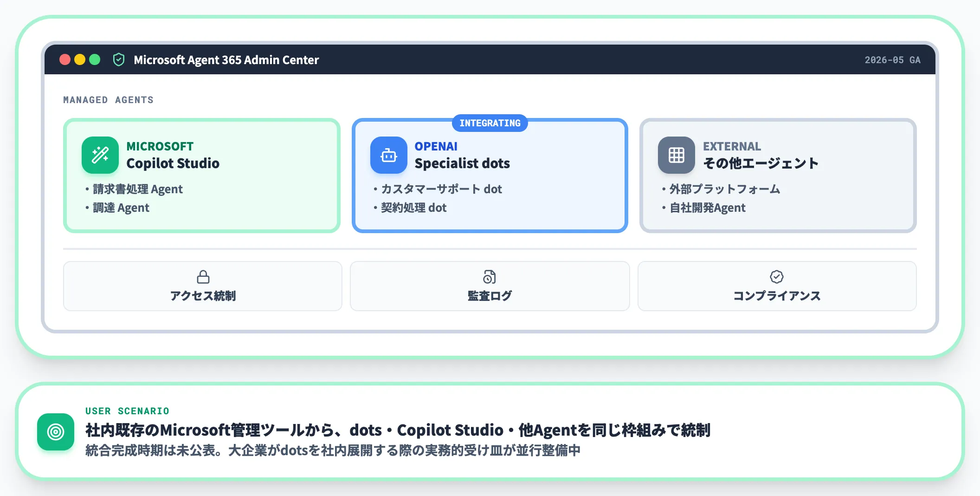Select the Specialist dots card title
The image size is (980, 496).
[462, 163]
